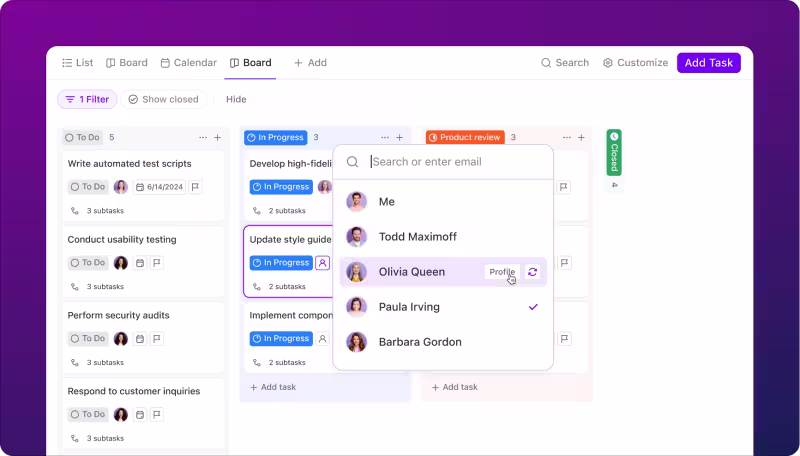Open Write automated test scripts task
Viewport: 800px width, 456px height.
click(x=130, y=164)
